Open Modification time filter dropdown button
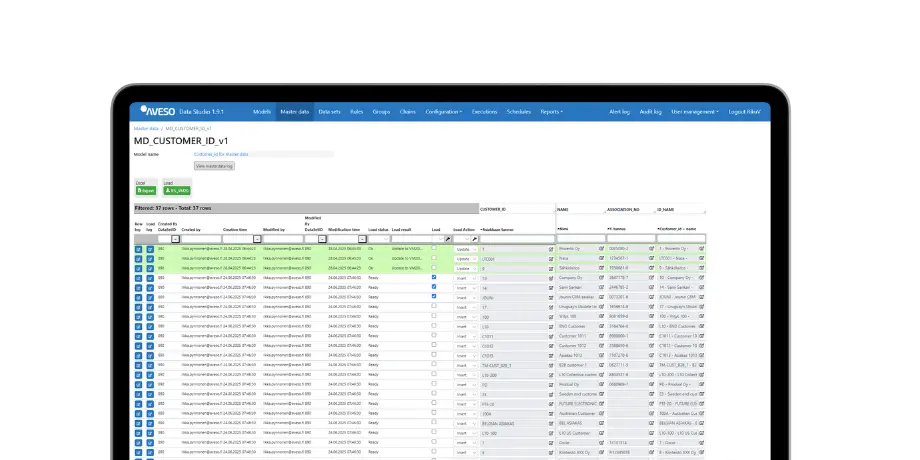Screen dimensions: 920x460 pos(363,239)
